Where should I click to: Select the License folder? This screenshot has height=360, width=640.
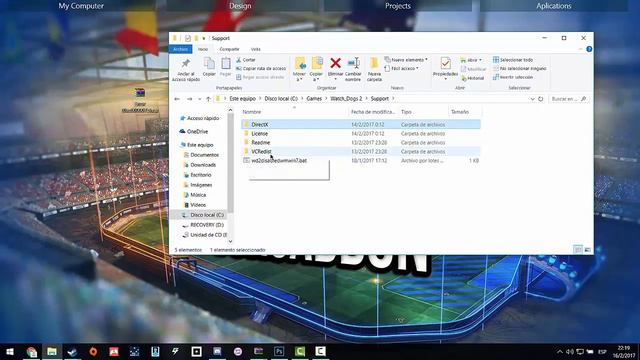click(361, 133)
